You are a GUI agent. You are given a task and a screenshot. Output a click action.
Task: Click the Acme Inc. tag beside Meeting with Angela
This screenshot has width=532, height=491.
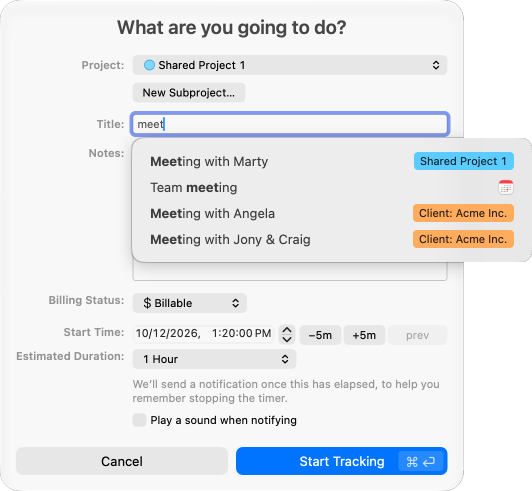point(463,213)
